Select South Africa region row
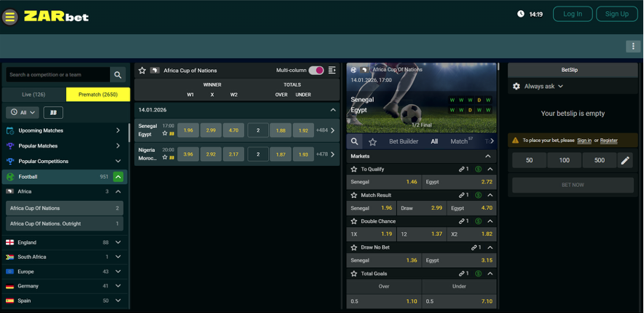 pyautogui.click(x=65, y=257)
